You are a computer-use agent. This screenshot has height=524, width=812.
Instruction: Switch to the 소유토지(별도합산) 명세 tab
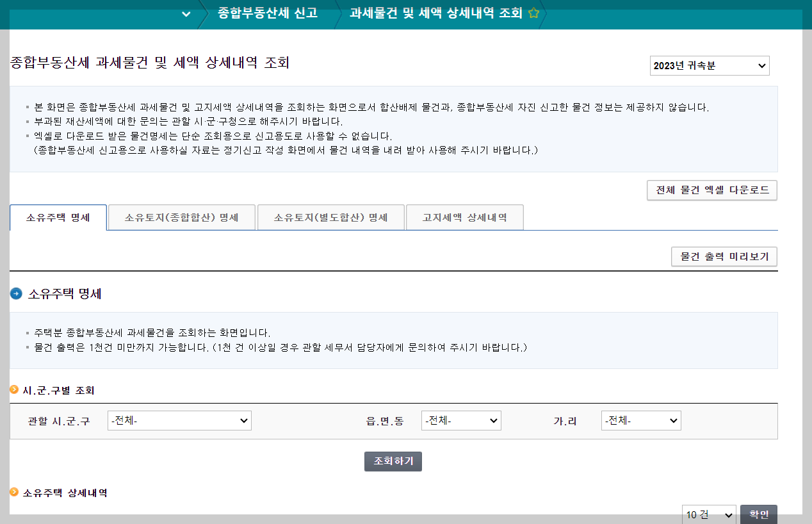point(330,217)
